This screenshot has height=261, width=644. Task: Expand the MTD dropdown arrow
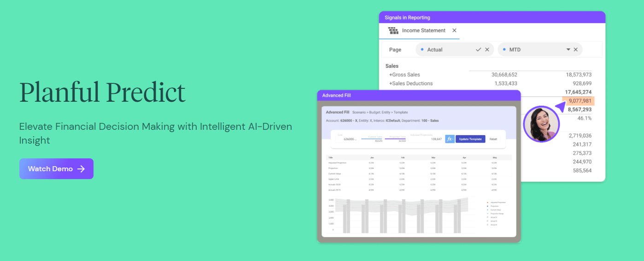[x=568, y=50]
